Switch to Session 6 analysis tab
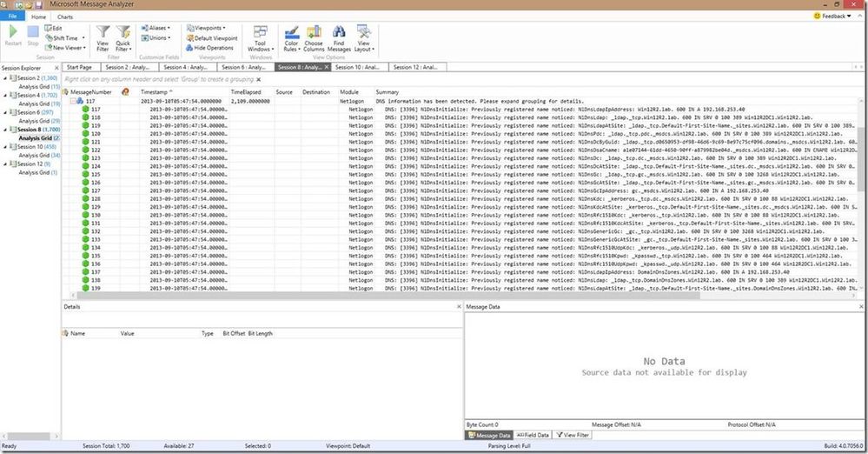This screenshot has height=454, width=868. (x=243, y=67)
